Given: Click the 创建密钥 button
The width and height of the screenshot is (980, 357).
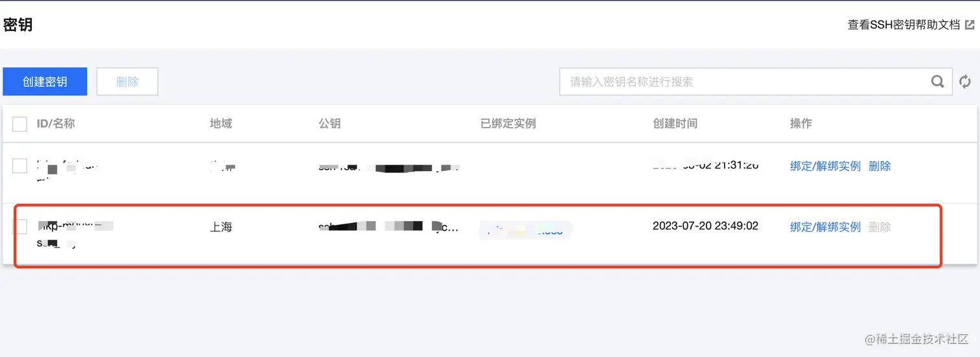Looking at the screenshot, I should click(x=45, y=82).
